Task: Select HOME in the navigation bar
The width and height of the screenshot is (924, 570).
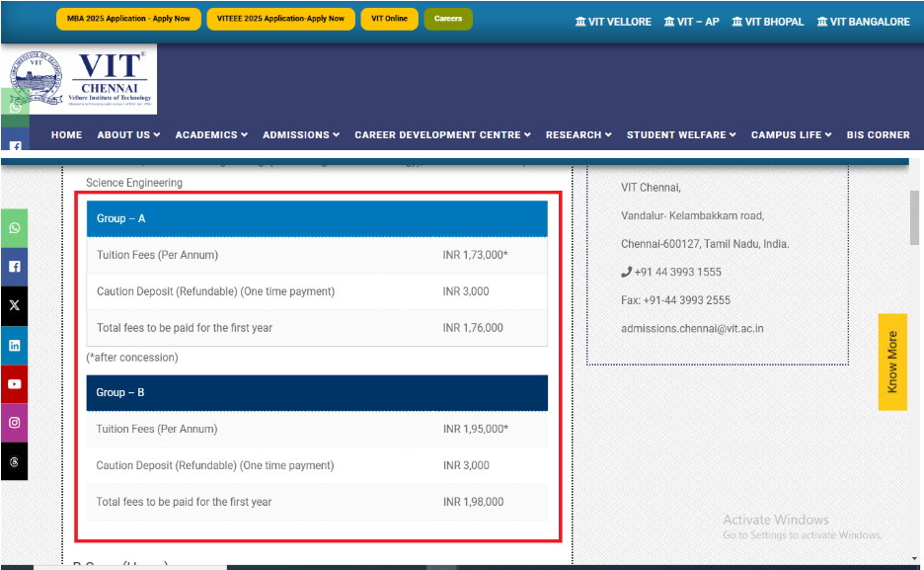Action: point(66,134)
